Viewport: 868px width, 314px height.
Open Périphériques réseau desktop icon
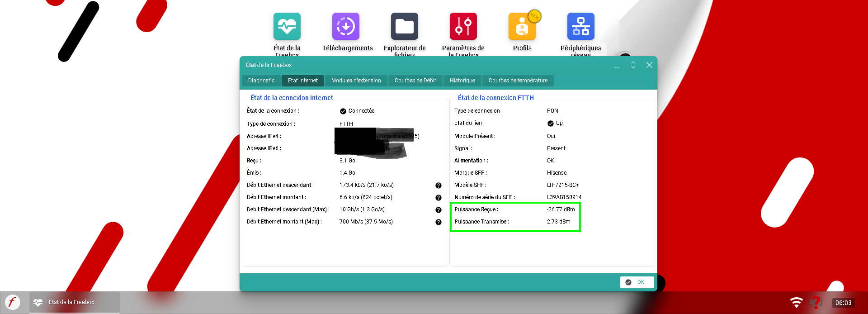pos(581,26)
